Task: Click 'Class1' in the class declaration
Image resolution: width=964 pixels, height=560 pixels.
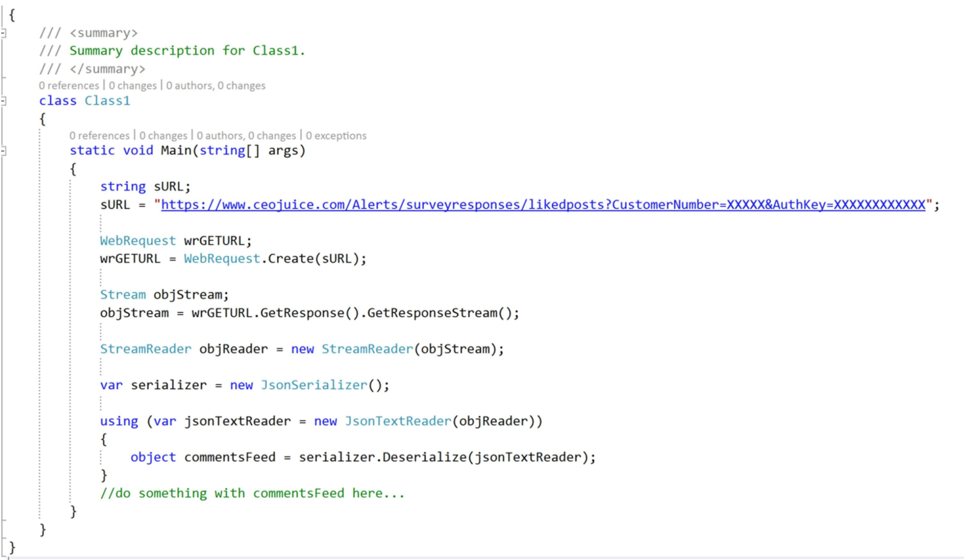Action: click(x=108, y=101)
